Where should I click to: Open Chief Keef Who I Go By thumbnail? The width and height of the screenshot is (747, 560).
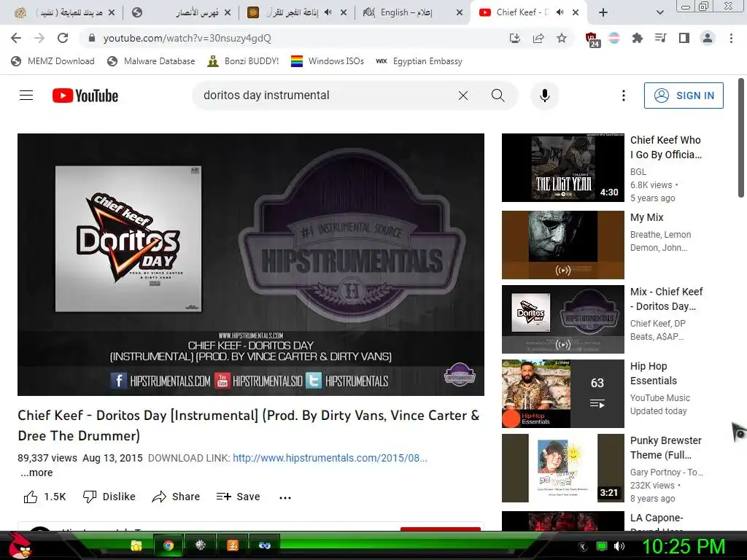click(562, 168)
